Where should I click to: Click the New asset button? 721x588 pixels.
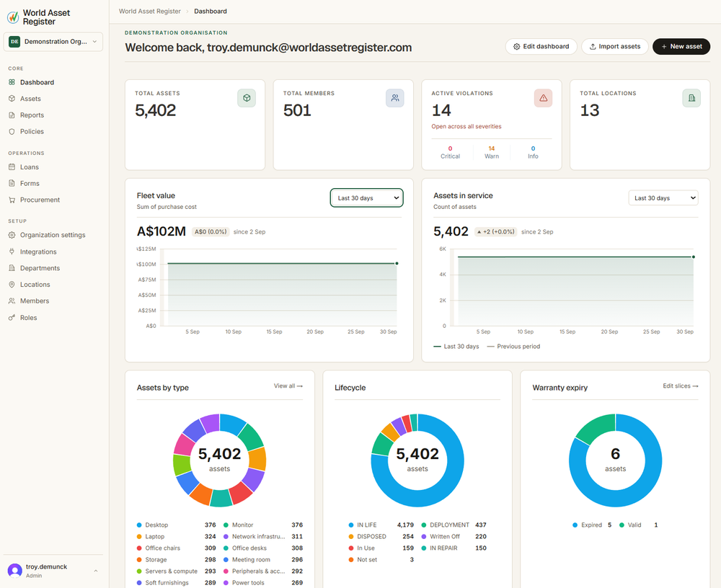click(681, 46)
